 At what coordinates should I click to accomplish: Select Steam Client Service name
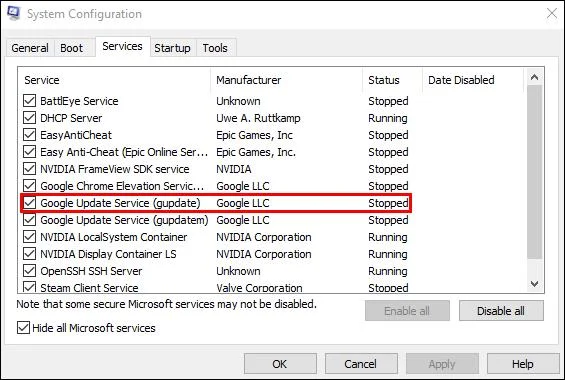coord(89,287)
